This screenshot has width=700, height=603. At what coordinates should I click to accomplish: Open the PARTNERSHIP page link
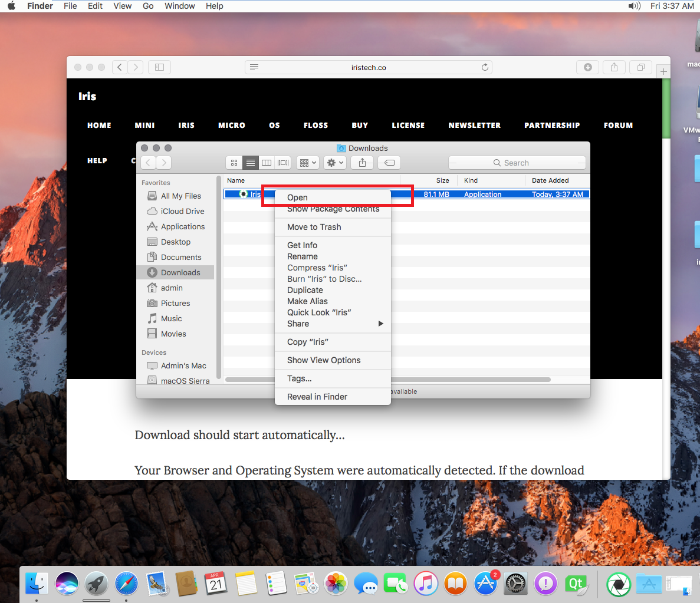[x=552, y=126]
